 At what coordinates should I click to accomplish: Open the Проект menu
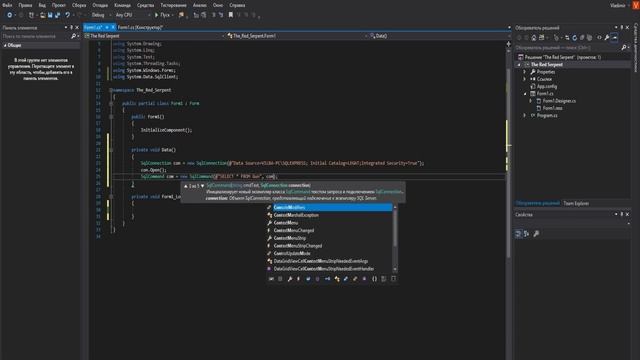point(59,5)
